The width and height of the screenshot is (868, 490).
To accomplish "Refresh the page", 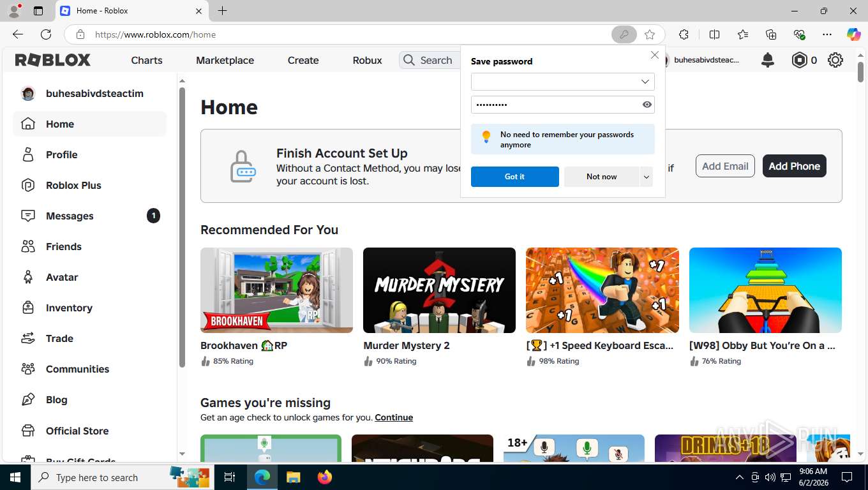I will [46, 34].
